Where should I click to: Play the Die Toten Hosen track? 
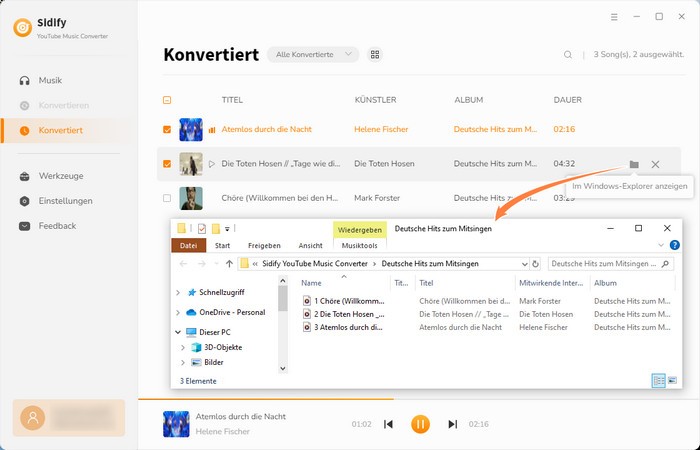[x=212, y=164]
